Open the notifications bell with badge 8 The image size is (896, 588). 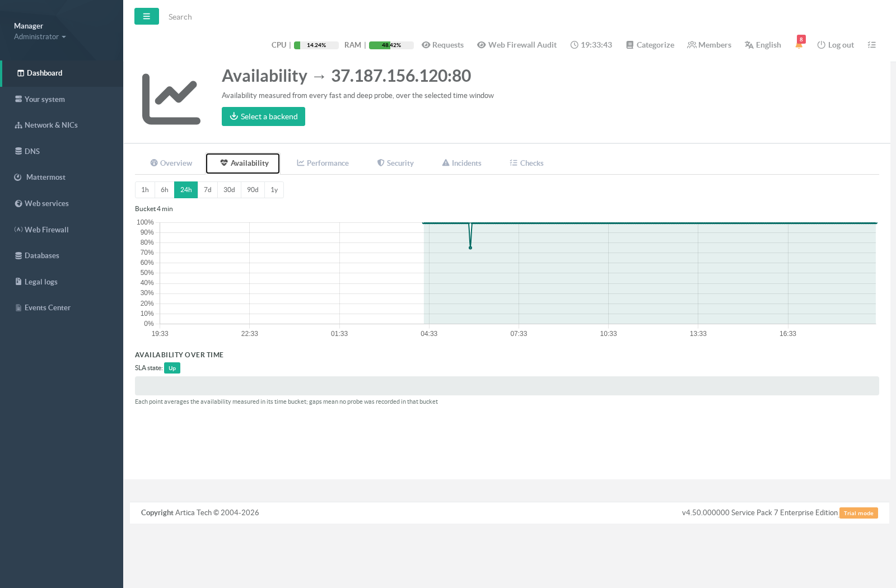pos(799,44)
